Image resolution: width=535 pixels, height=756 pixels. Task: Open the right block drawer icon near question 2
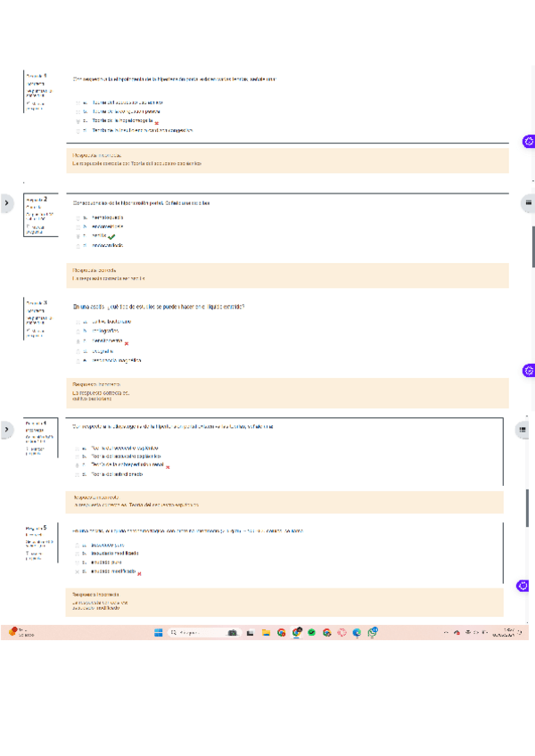[x=528, y=202]
